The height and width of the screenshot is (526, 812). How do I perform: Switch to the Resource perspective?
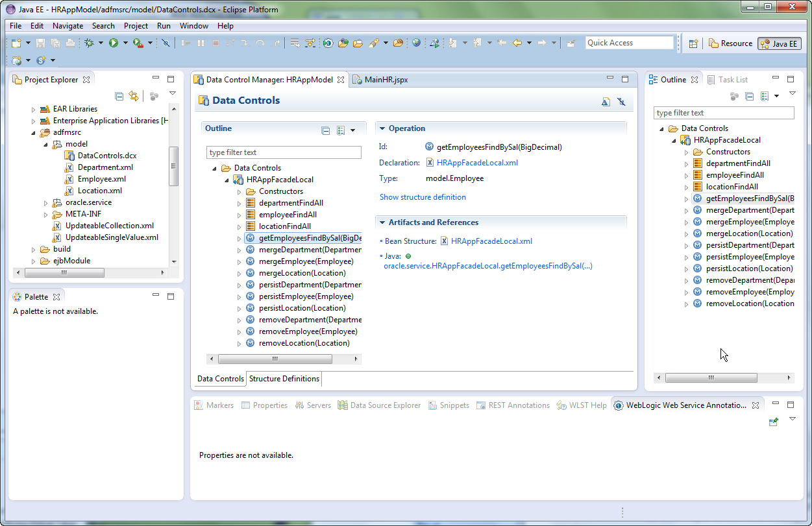730,43
